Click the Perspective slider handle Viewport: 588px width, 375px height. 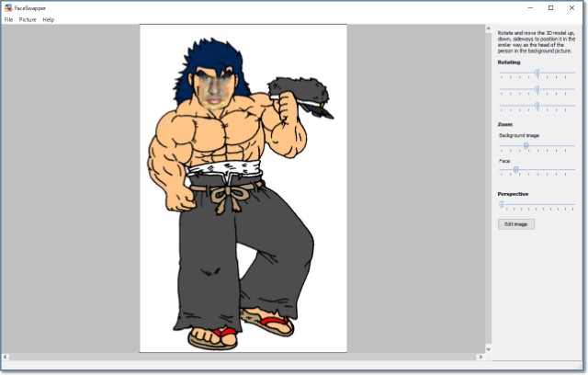(x=502, y=204)
